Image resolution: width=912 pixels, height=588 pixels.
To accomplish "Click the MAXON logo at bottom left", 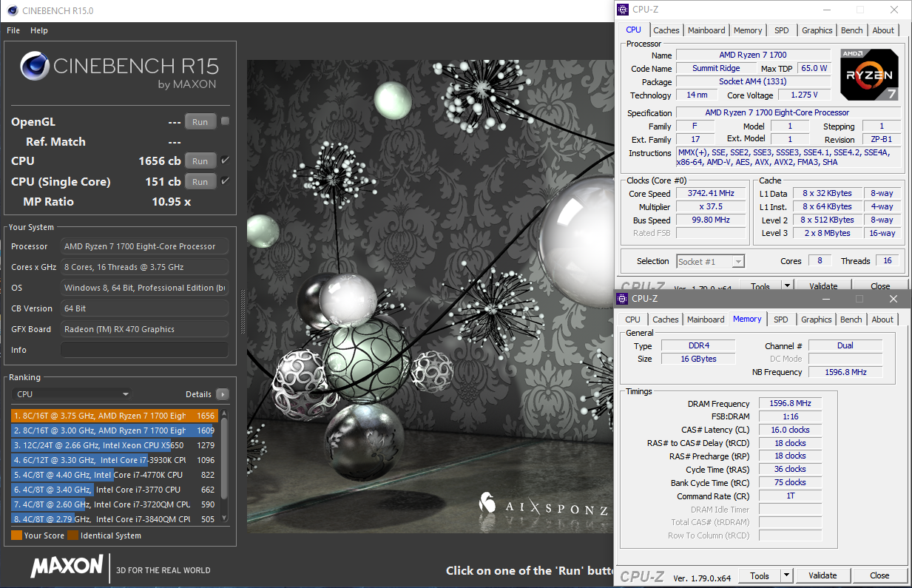I will pos(67,567).
